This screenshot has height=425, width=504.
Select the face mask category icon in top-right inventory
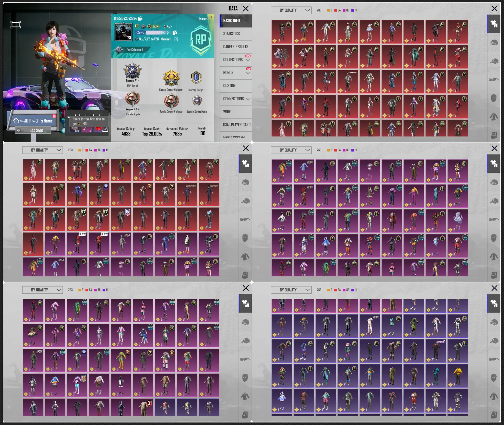[494, 98]
